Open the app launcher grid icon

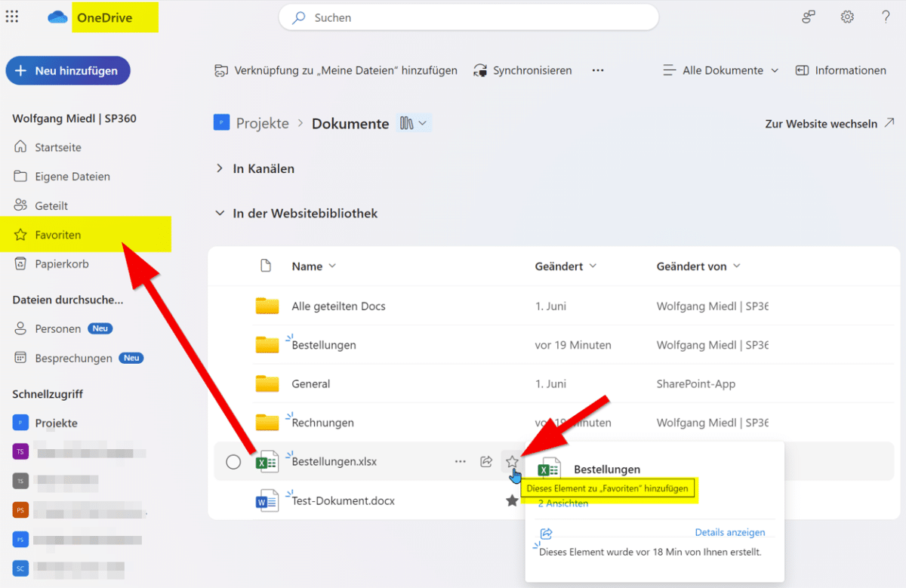coord(12,17)
